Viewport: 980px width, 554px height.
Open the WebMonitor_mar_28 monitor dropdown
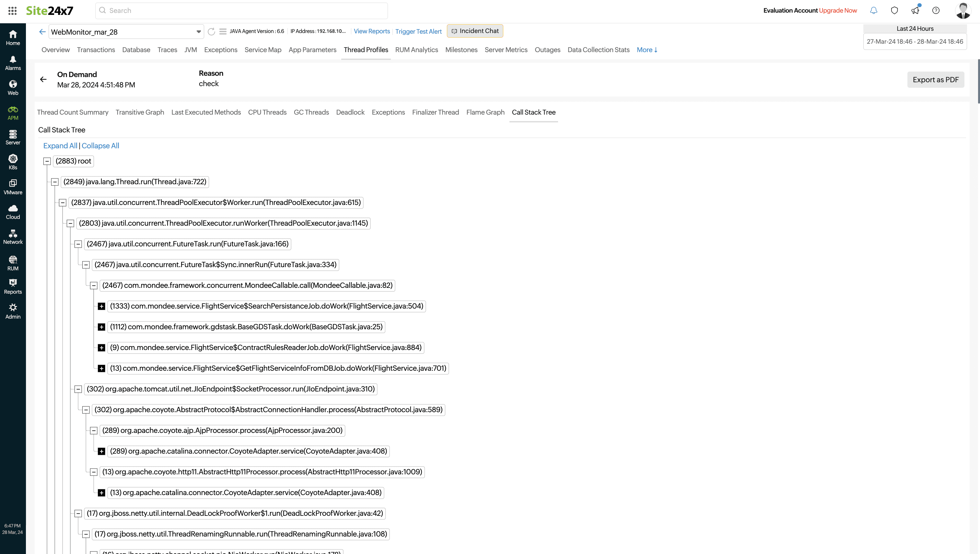[x=198, y=32]
